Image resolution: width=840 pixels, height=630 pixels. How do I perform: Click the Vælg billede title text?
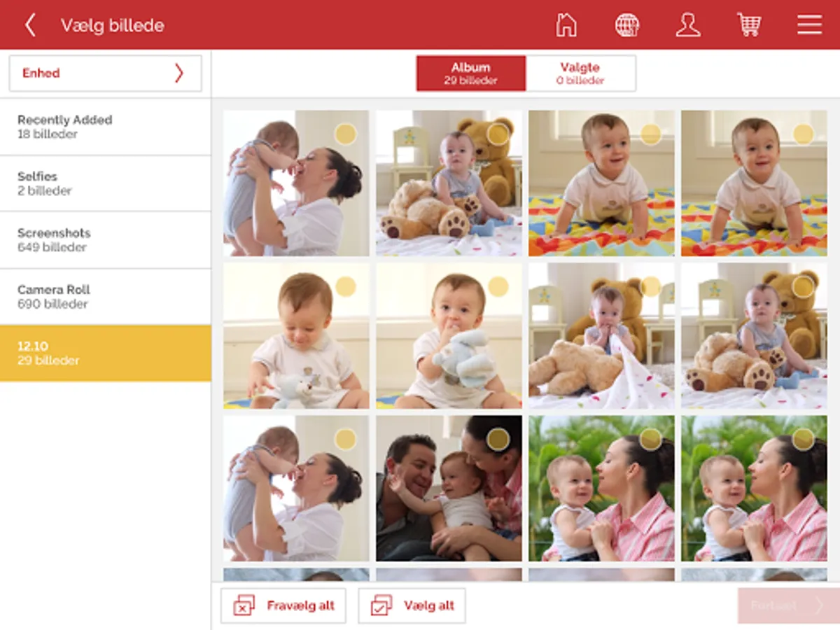click(112, 26)
